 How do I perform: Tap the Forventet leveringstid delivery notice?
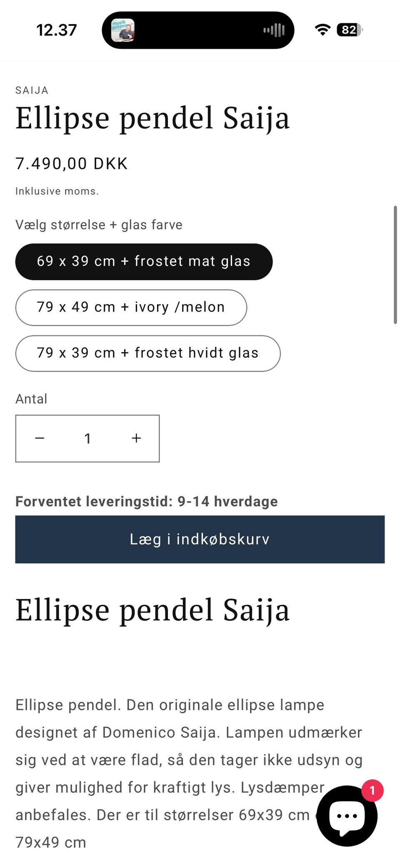pos(146,501)
